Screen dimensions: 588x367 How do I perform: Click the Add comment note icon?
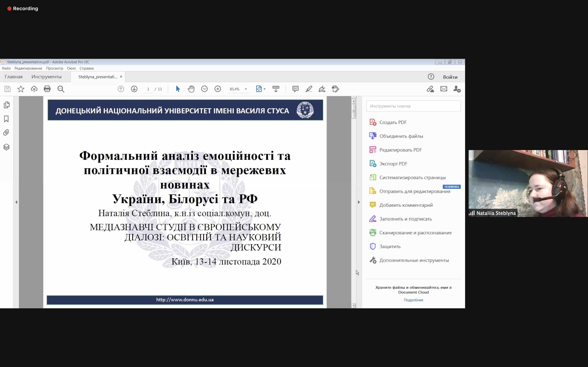coord(295,89)
